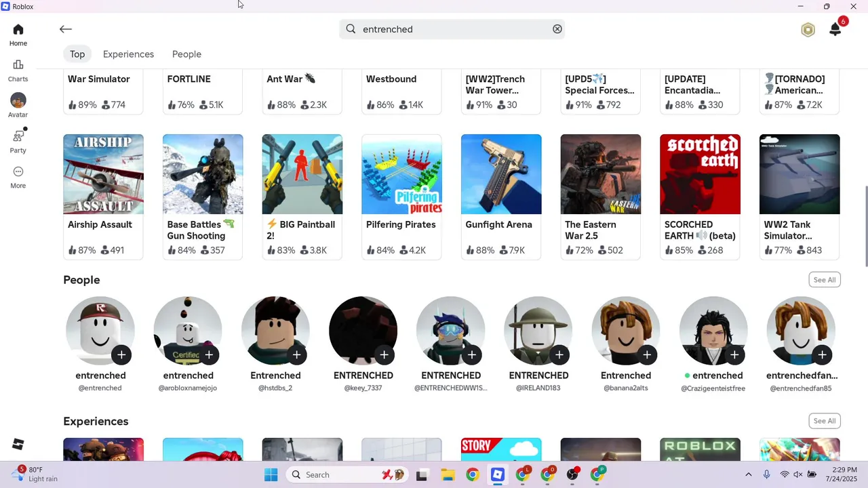The image size is (868, 488).
Task: Add friend @hstdbs_2 with plus icon
Action: [x=296, y=354]
